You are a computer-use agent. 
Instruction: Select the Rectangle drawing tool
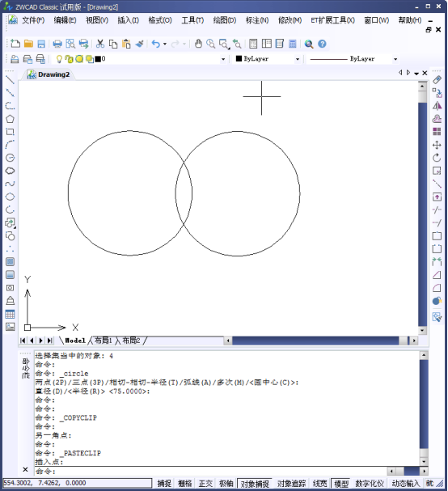(x=10, y=132)
